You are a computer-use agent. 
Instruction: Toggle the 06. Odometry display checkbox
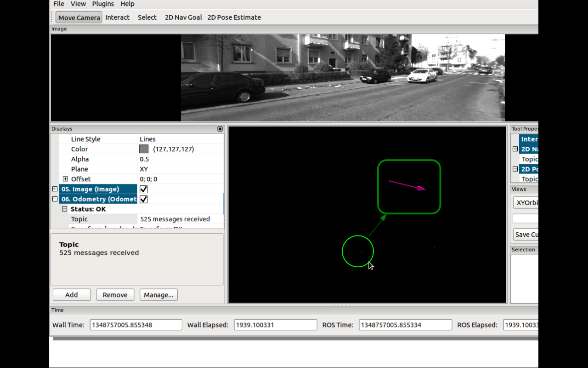click(144, 199)
